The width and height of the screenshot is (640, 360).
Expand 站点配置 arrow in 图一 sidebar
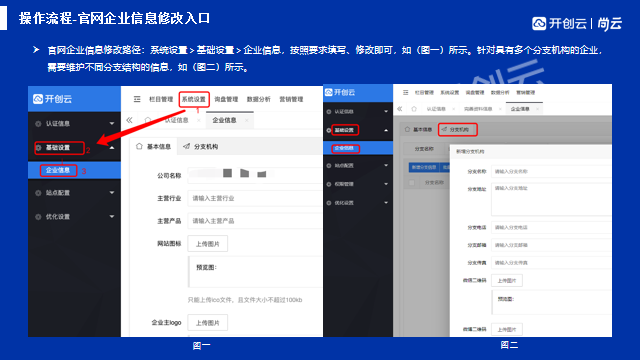(x=111, y=193)
